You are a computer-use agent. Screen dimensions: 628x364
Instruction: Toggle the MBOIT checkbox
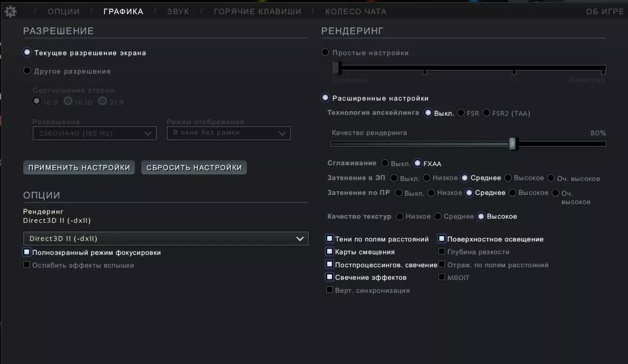pos(441,277)
